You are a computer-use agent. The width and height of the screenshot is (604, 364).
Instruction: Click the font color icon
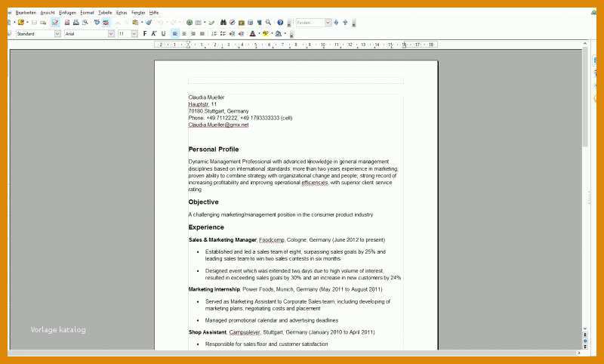(x=253, y=34)
